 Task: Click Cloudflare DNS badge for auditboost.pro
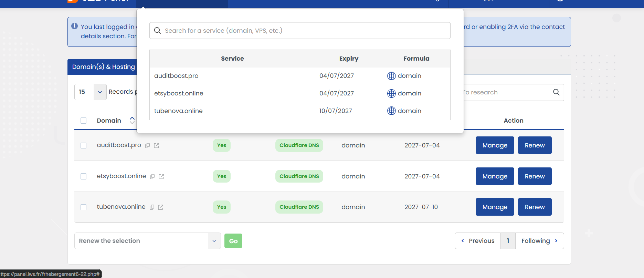[299, 145]
